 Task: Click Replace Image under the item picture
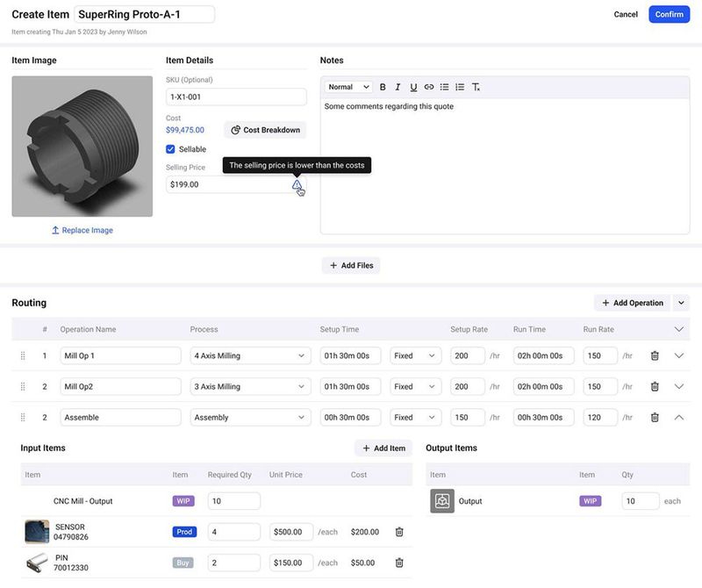[82, 229]
